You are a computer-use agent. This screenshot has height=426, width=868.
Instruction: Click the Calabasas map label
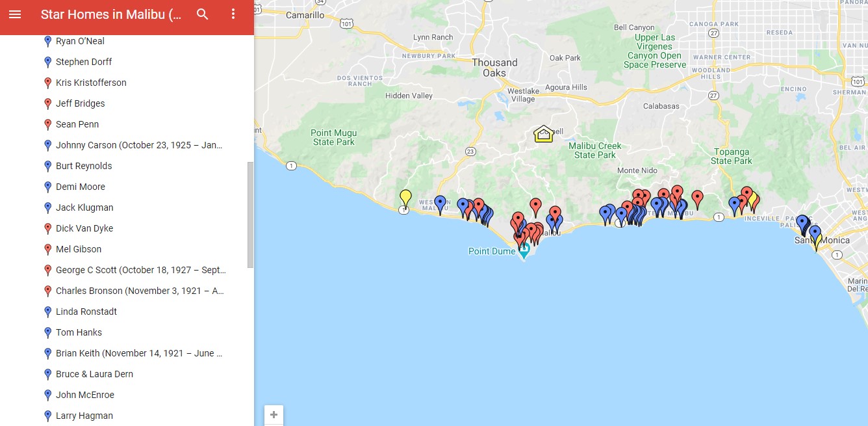pos(661,106)
